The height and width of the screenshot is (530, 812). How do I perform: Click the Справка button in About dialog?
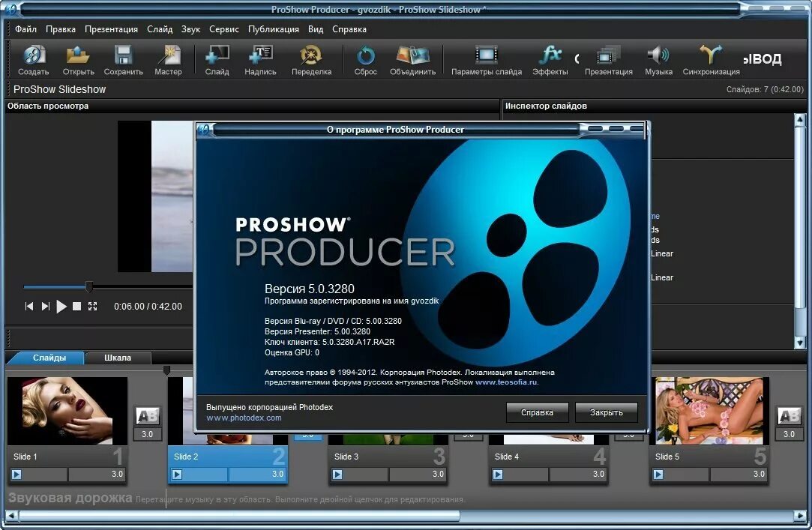537,412
